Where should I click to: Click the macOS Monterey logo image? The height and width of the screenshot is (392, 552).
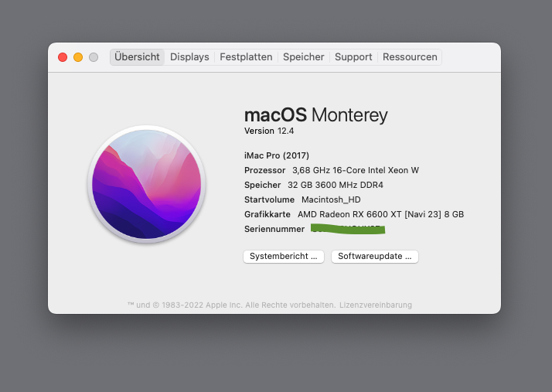pos(147,184)
